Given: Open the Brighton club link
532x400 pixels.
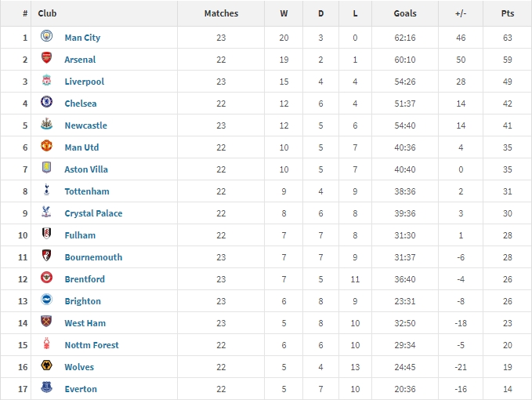Looking at the screenshot, I should tap(82, 301).
